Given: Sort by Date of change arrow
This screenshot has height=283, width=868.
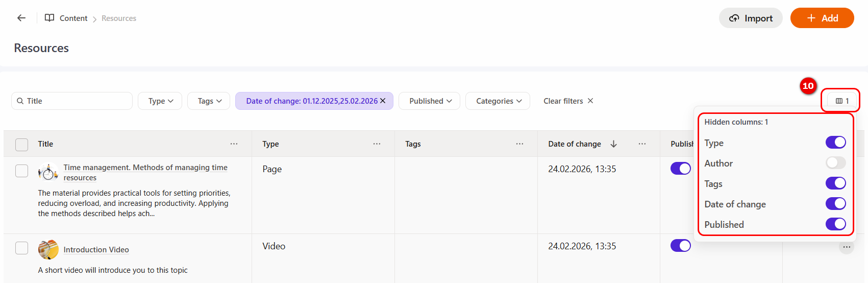Looking at the screenshot, I should coord(613,144).
